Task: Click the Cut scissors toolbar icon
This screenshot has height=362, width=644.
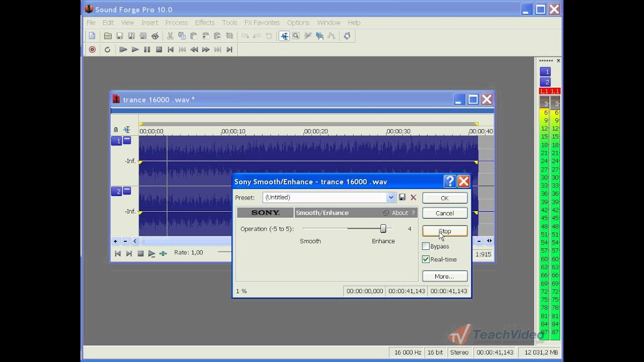Action: tap(170, 36)
